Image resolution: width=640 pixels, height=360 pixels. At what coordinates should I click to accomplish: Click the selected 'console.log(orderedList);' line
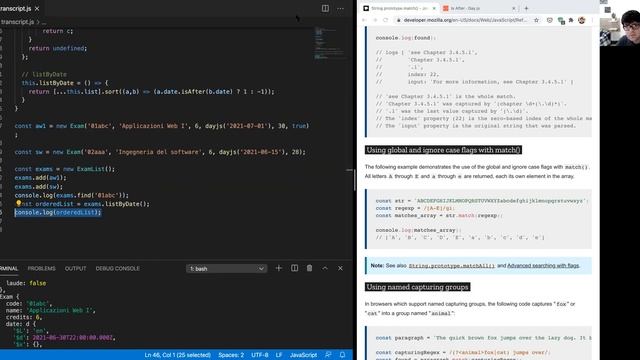pos(58,212)
